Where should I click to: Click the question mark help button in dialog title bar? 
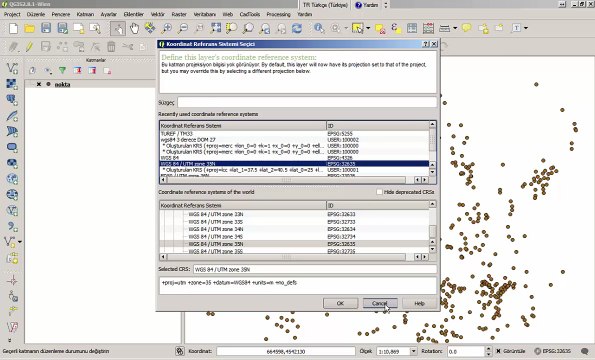pyautogui.click(x=426, y=44)
